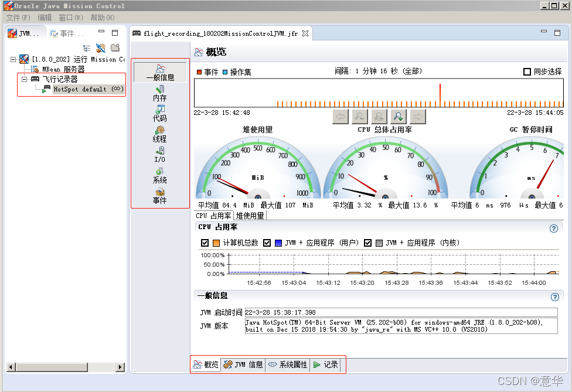The width and height of the screenshot is (572, 392).
Task: Open the 编辑 menu
Action: [x=45, y=18]
